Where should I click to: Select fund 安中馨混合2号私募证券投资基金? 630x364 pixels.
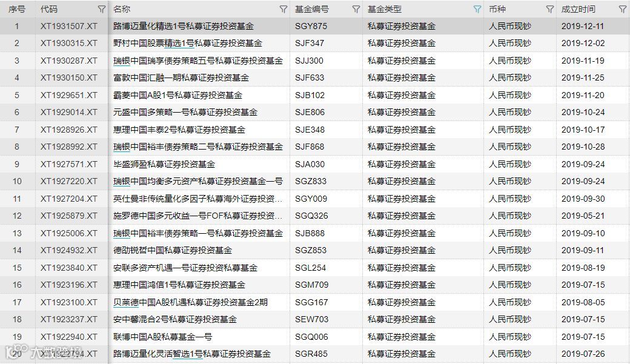[x=175, y=319]
